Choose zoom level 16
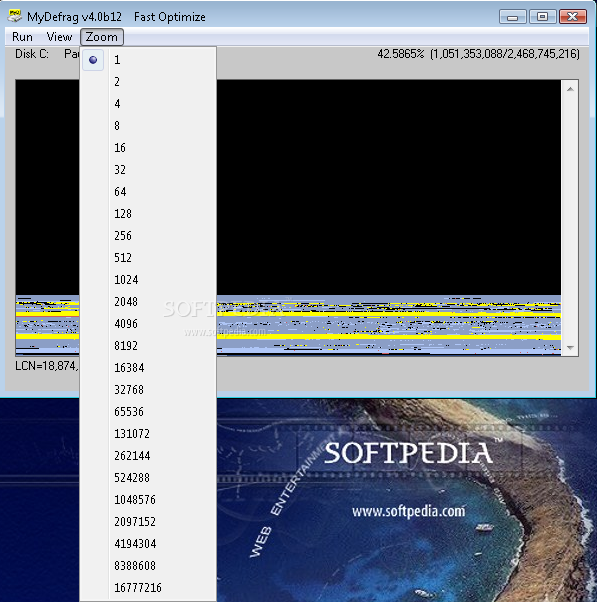597x602 pixels. (148, 148)
